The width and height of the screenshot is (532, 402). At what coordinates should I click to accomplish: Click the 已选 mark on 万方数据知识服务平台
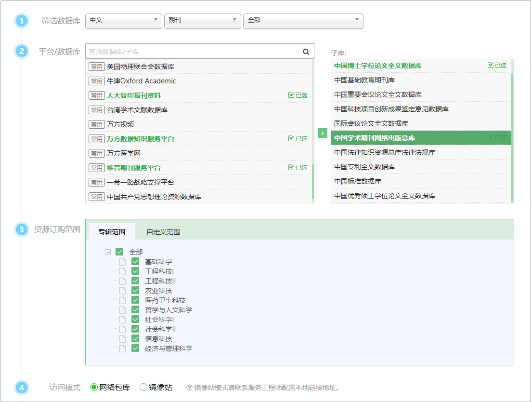298,139
